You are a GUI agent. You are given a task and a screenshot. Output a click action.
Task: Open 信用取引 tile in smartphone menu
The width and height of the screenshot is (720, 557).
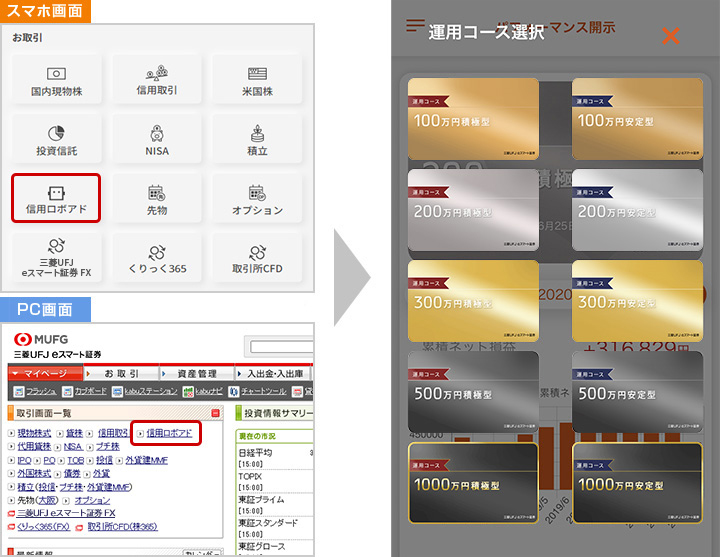157,79
